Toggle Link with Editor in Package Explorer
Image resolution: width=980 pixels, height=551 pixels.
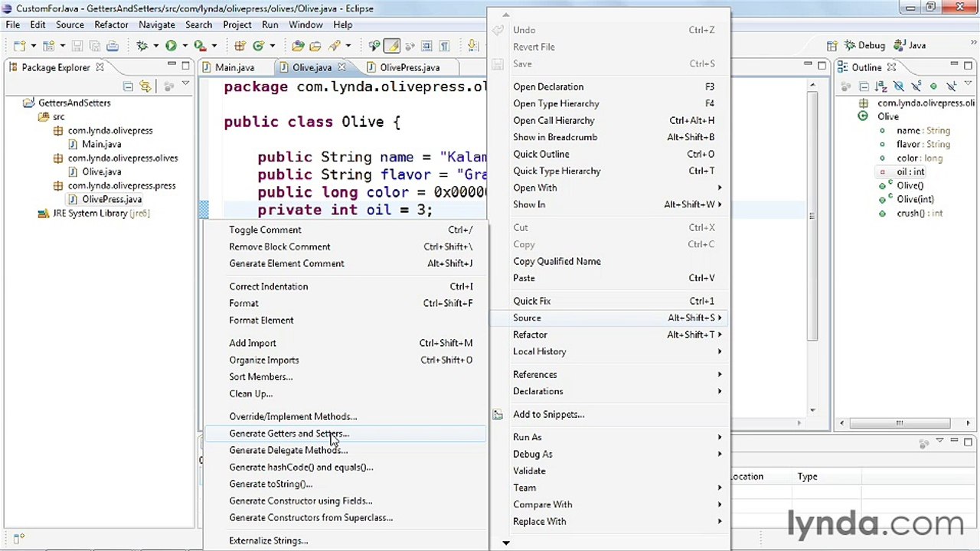[x=145, y=86]
